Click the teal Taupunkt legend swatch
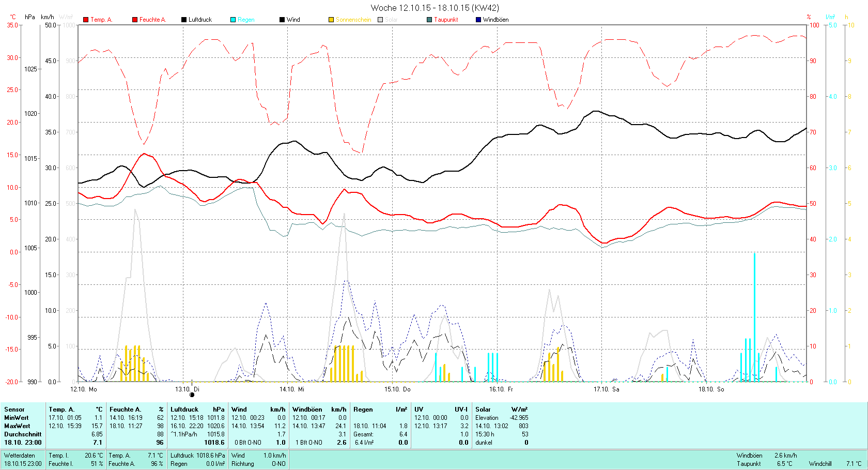The image size is (868, 470). coord(429,20)
